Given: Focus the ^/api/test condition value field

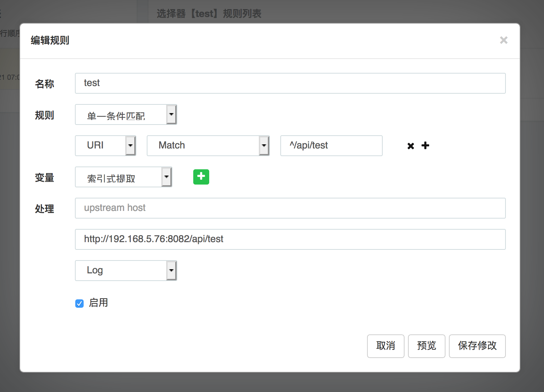Looking at the screenshot, I should click(x=331, y=146).
